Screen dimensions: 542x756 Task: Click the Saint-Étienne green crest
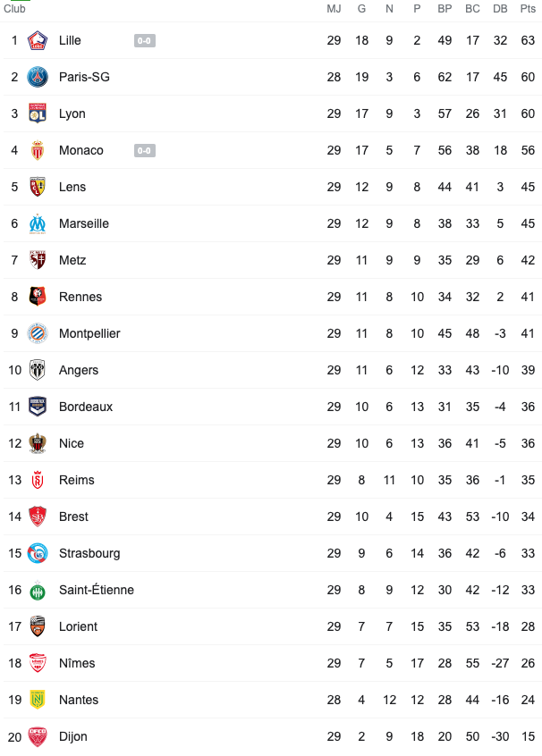point(38,590)
